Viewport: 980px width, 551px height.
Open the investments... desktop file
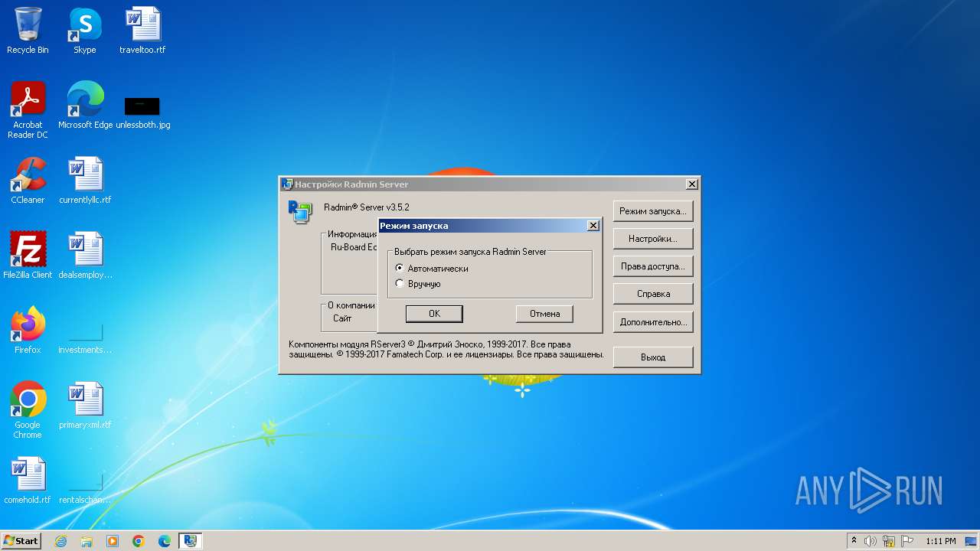pos(85,338)
